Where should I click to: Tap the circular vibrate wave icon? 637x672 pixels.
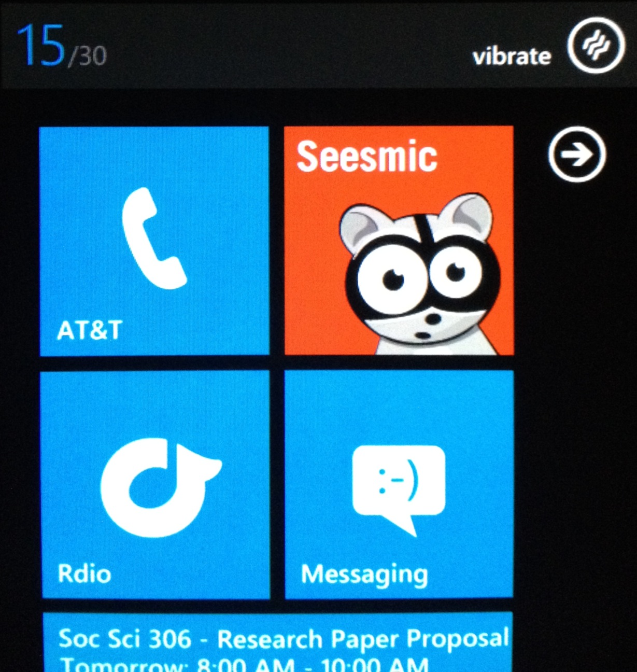pos(595,46)
